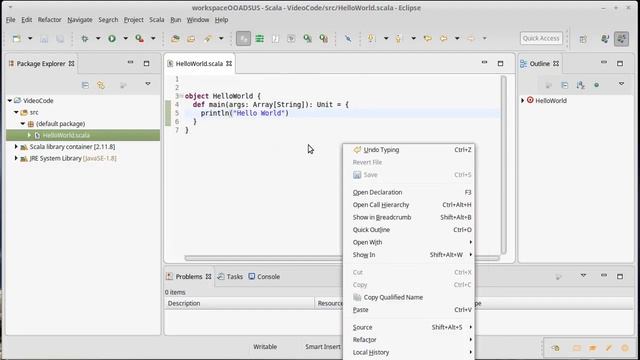The height and width of the screenshot is (360, 640).
Task: Open the New dropdown arrow in toolbar
Action: (x=30, y=39)
